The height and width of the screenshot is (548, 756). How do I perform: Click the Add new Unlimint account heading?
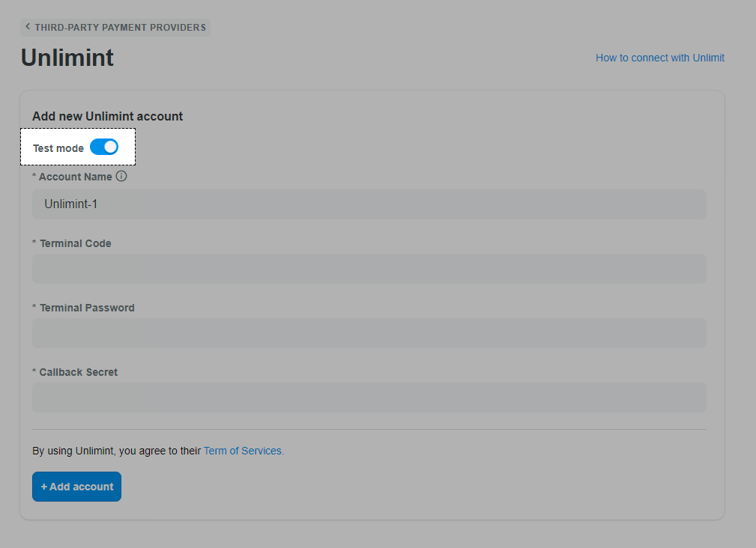(x=107, y=117)
